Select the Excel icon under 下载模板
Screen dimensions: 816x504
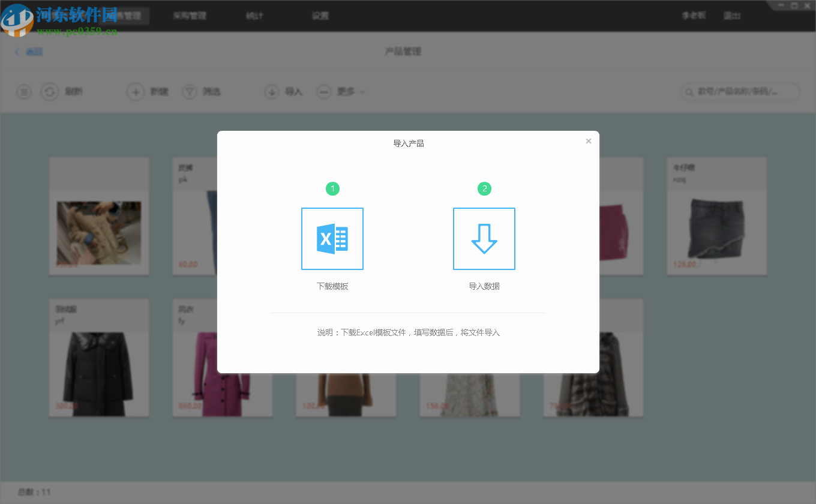pos(332,238)
